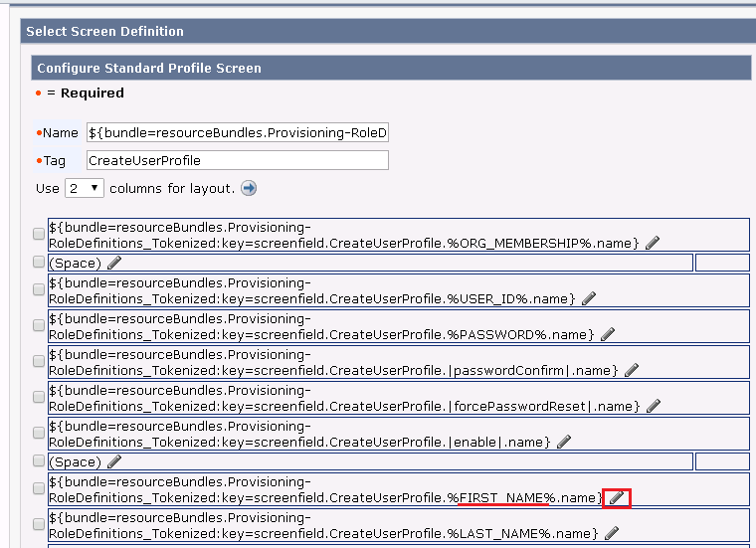The image size is (756, 548).
Task: Click into the Name text field
Action: [x=238, y=132]
